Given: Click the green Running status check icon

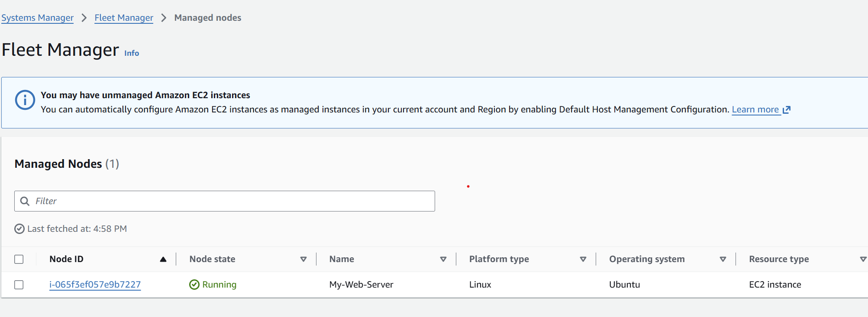Looking at the screenshot, I should point(194,285).
